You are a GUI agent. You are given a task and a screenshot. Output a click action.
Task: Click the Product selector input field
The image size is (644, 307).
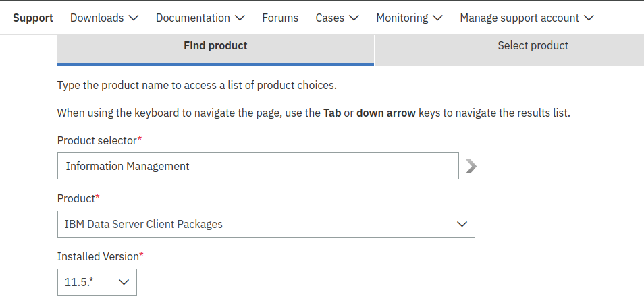click(x=258, y=166)
